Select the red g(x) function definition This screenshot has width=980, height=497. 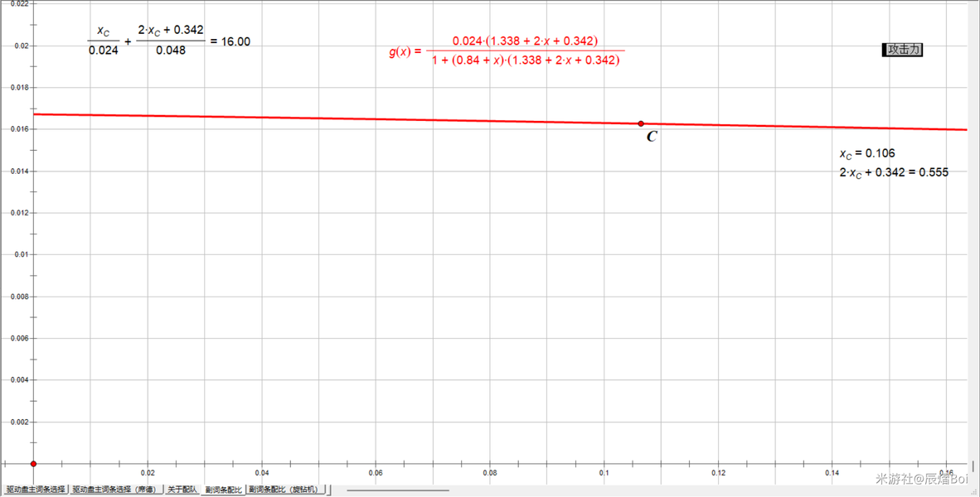(x=506, y=51)
